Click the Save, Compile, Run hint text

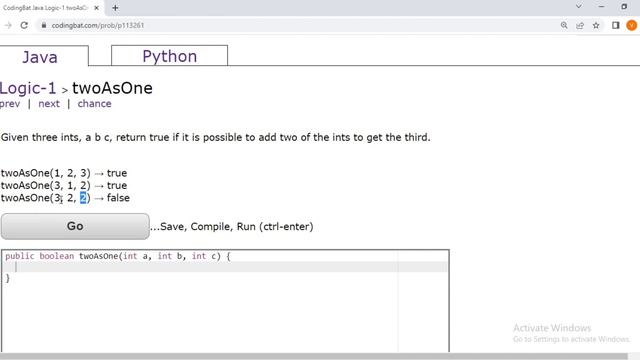coord(232,227)
